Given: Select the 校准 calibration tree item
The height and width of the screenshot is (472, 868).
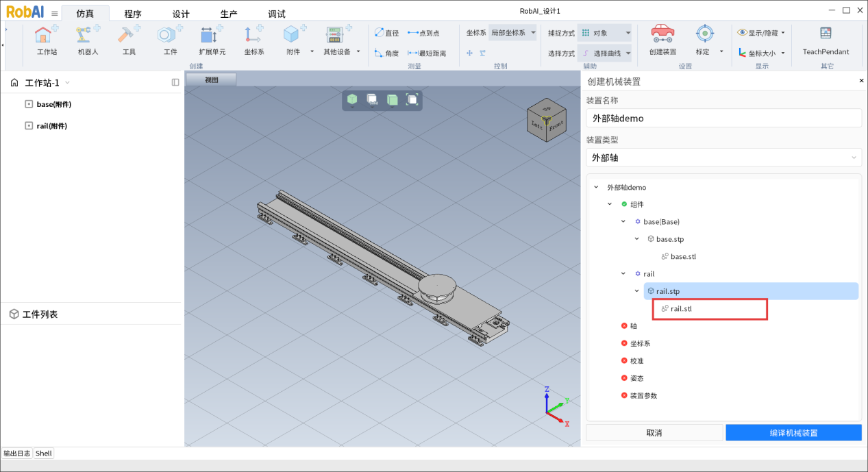Looking at the screenshot, I should tap(636, 361).
